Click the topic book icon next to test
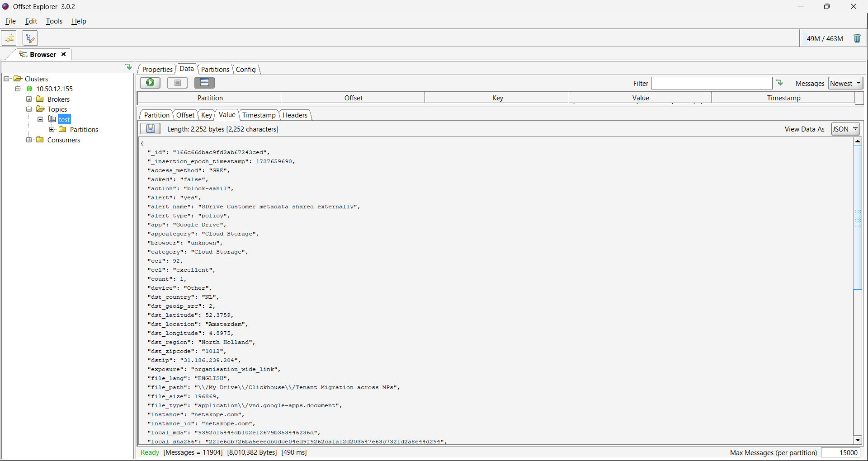Image resolution: width=868 pixels, height=461 pixels. click(52, 119)
